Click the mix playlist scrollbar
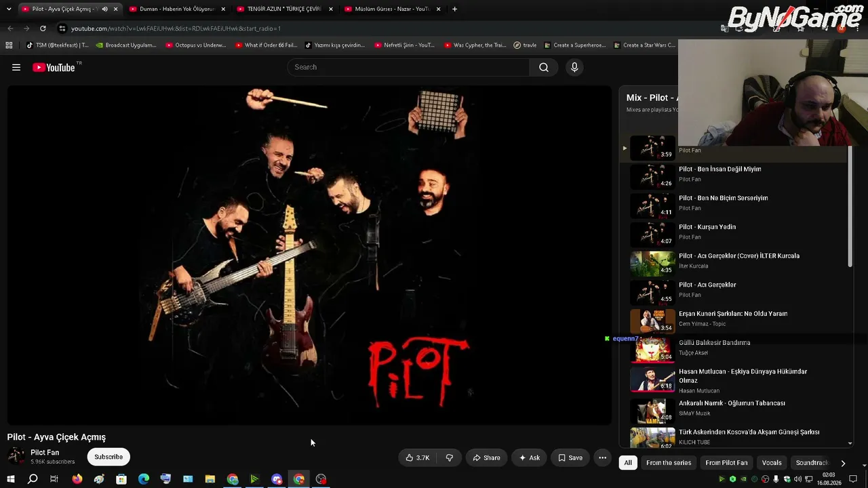 coord(850,206)
